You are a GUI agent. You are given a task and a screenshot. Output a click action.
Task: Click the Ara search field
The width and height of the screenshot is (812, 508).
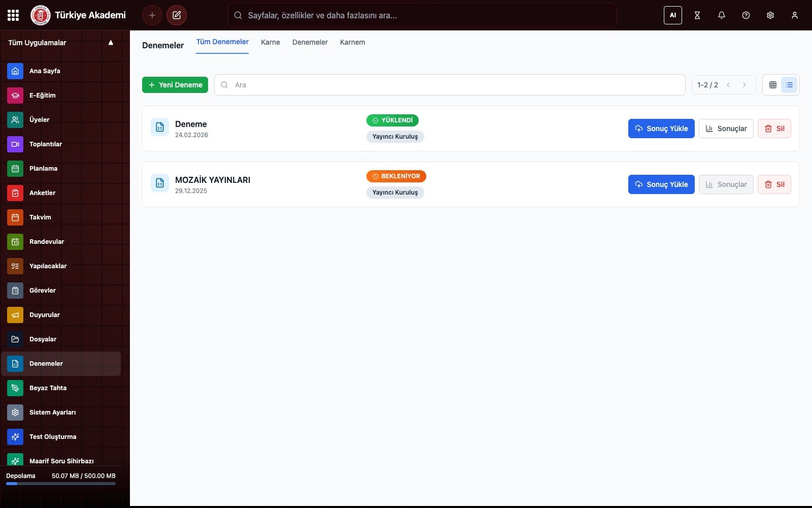tap(450, 85)
